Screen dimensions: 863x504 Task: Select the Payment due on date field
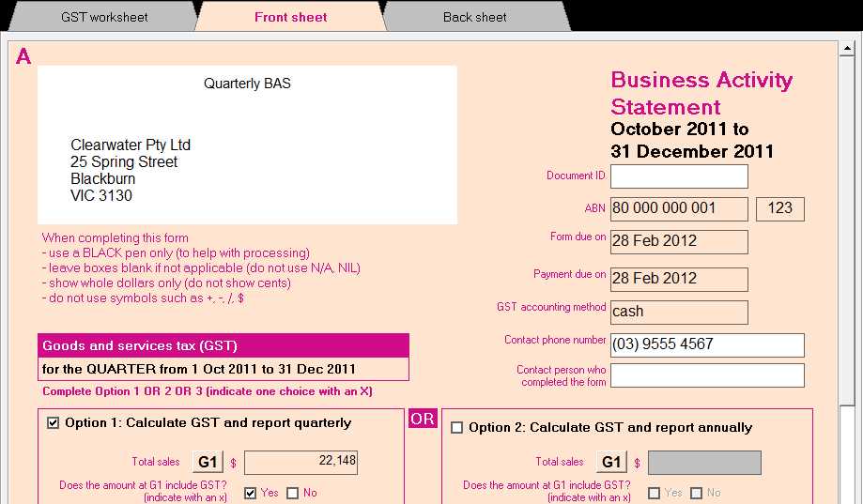679,279
